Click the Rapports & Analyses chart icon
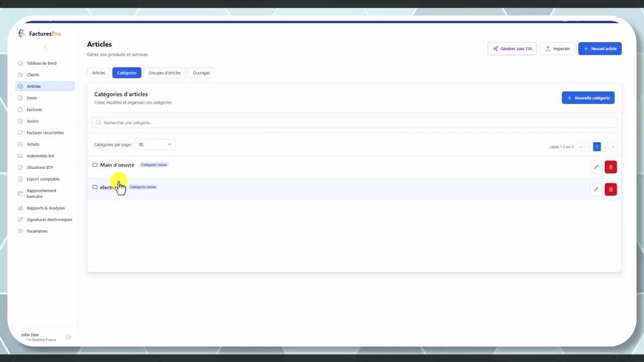Image resolution: width=644 pixels, height=362 pixels. (20, 208)
